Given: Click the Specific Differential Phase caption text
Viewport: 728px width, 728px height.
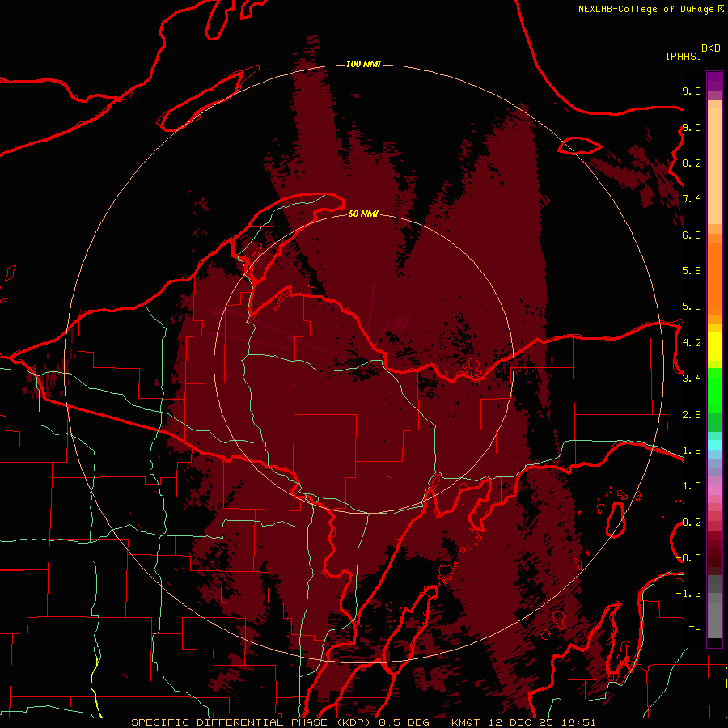Looking at the screenshot, I should [x=253, y=722].
